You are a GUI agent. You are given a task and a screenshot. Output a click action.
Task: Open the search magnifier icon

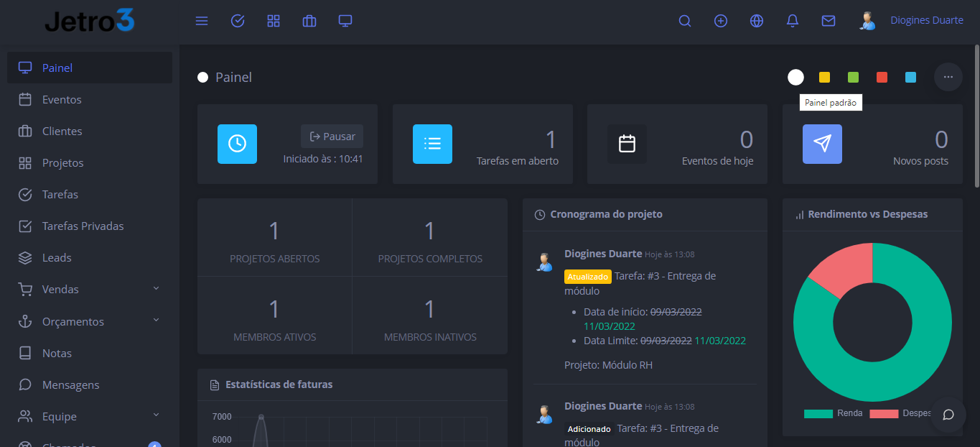(x=685, y=21)
